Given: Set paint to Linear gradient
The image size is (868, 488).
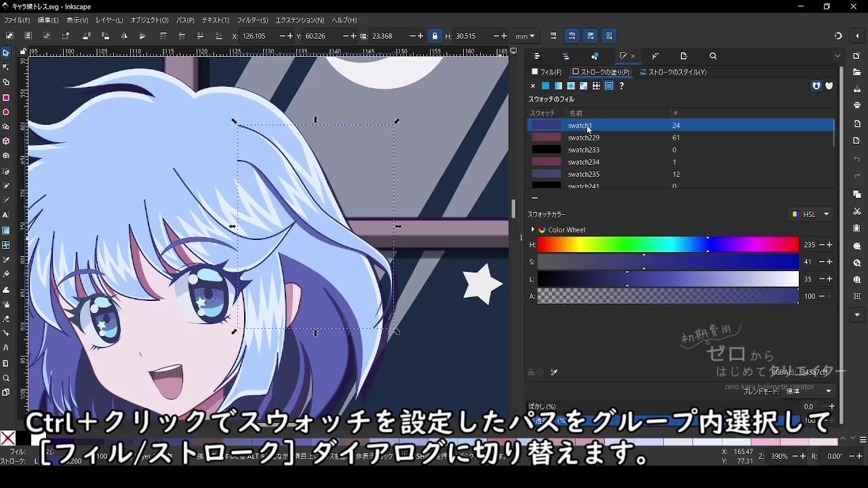Looking at the screenshot, I should [558, 86].
